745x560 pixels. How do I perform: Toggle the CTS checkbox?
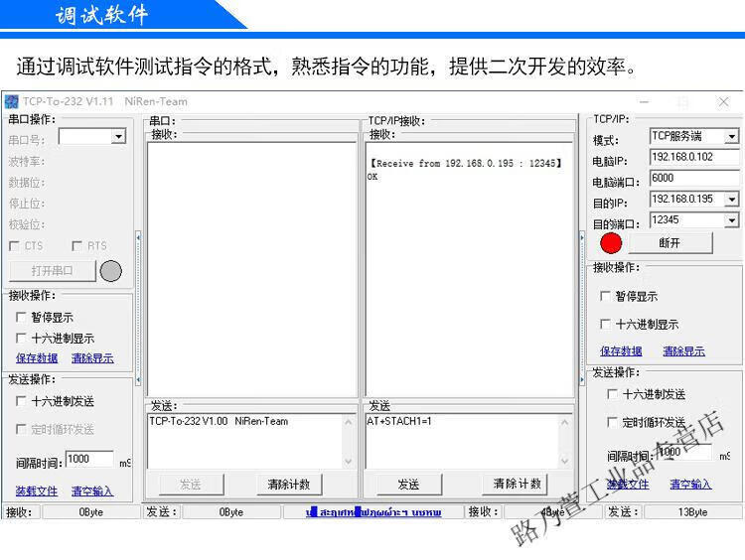pyautogui.click(x=14, y=246)
